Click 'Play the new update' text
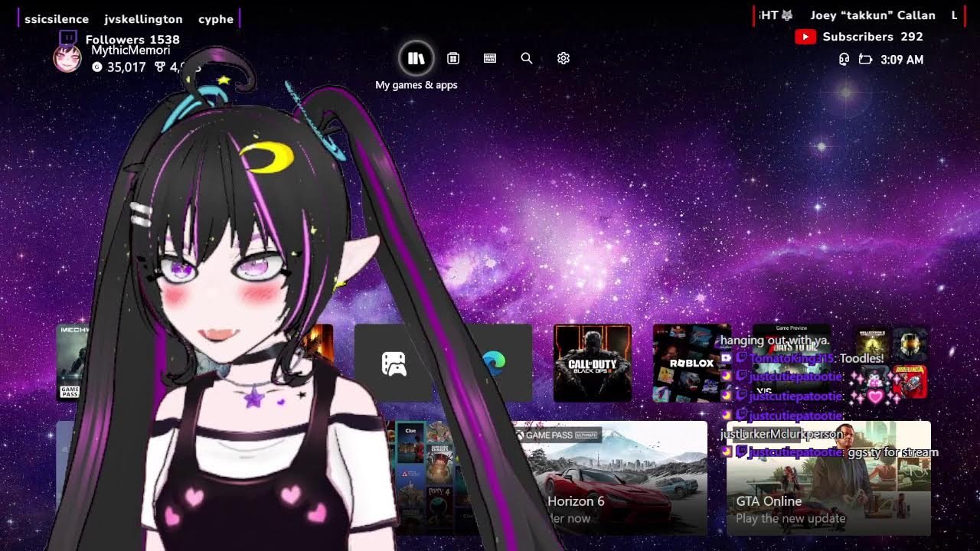Viewport: 980px width, 551px height. [x=791, y=519]
